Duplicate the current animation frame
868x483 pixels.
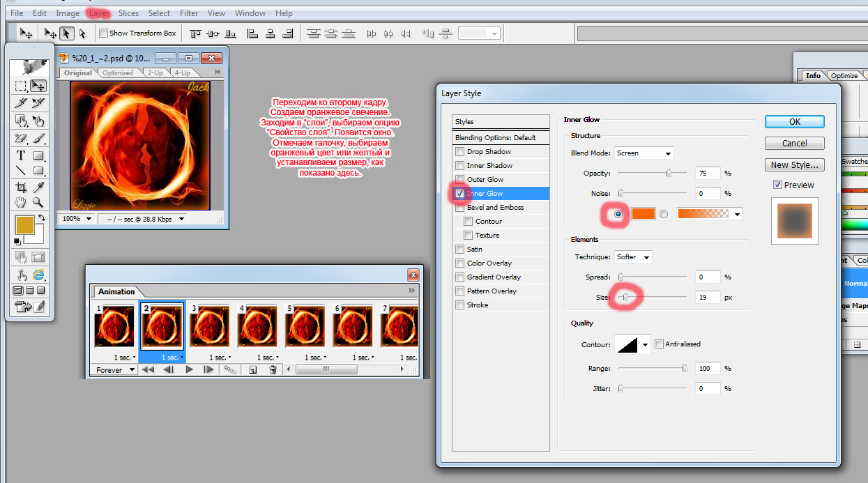(x=252, y=370)
